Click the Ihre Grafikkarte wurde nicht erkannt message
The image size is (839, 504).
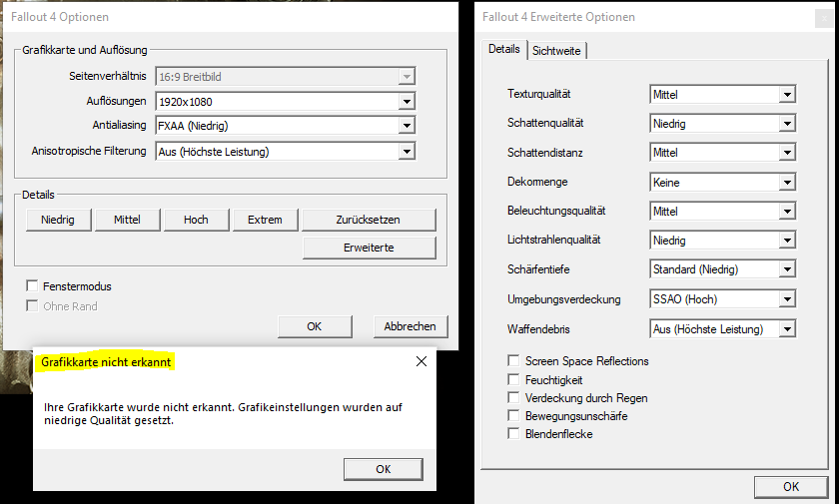coord(223,413)
